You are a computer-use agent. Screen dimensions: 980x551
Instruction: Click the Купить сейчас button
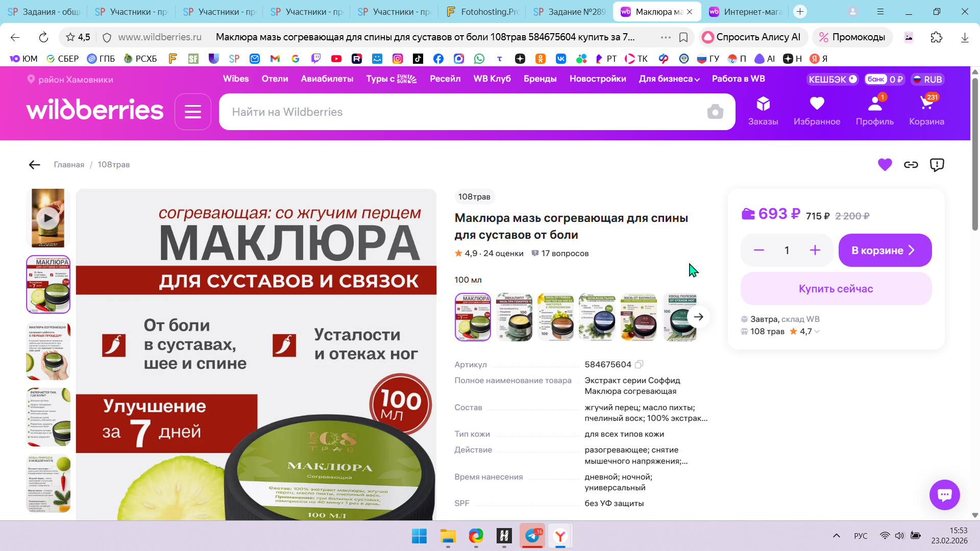pos(836,289)
